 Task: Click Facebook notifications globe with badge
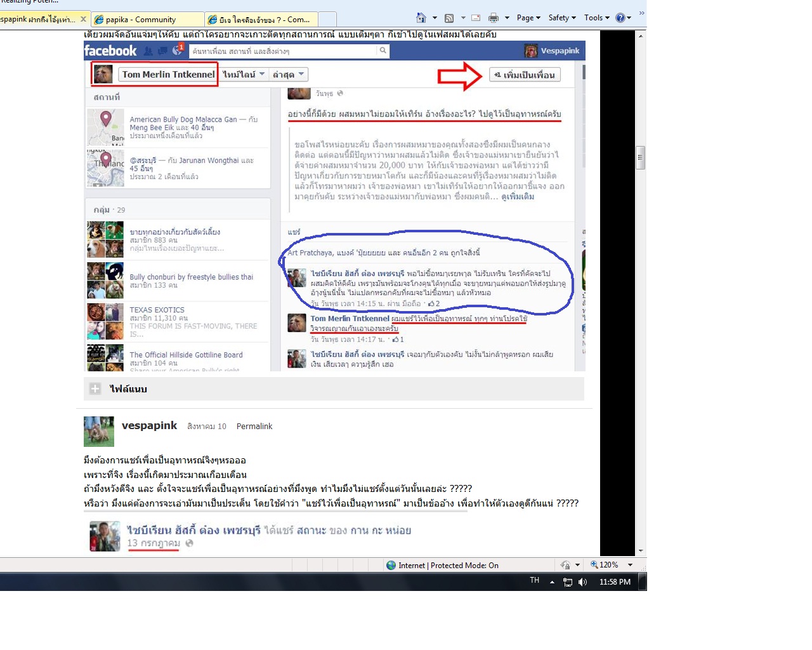pyautogui.click(x=178, y=50)
